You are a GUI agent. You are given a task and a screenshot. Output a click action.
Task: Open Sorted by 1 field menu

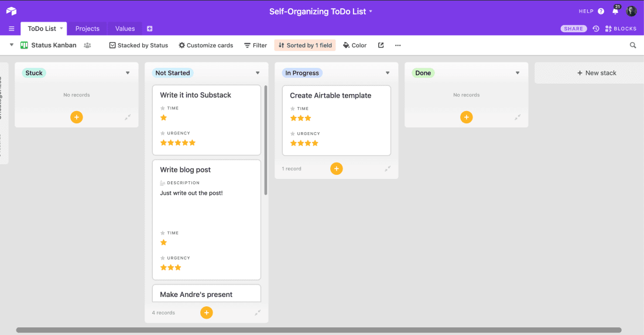(305, 46)
